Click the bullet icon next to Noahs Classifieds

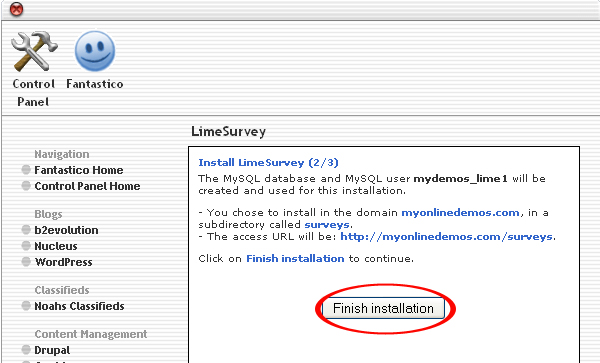[26, 306]
